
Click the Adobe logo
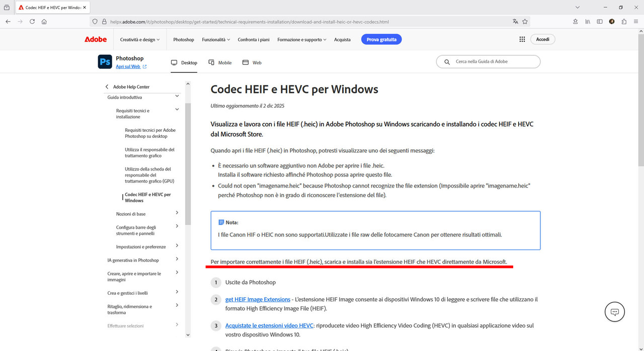coord(96,39)
